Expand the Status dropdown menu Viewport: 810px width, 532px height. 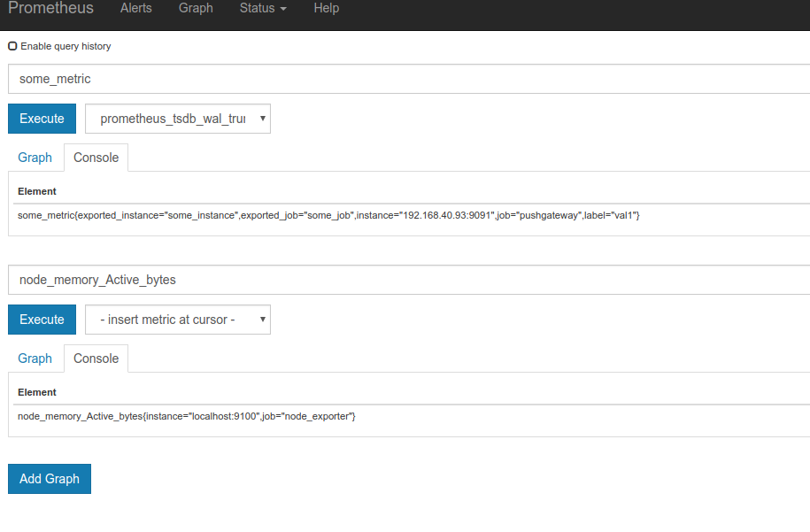tap(263, 8)
